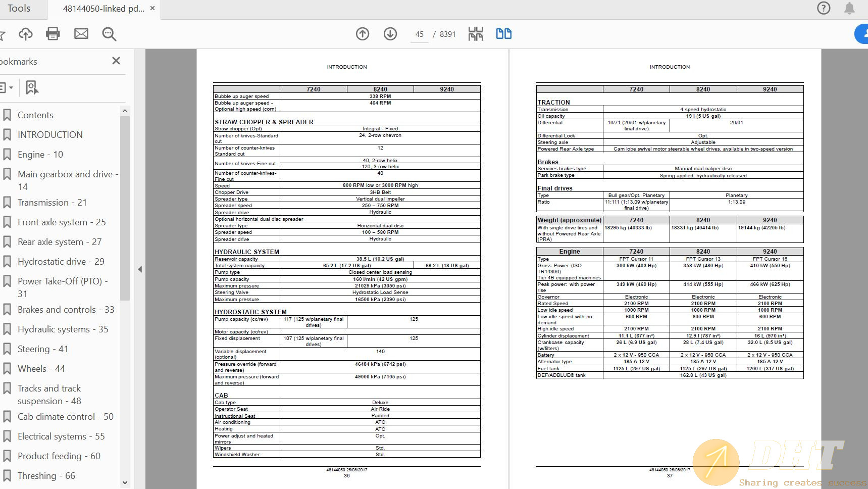Open Front axle system - 25 bookmark
This screenshot has width=868, height=489.
tap(62, 222)
